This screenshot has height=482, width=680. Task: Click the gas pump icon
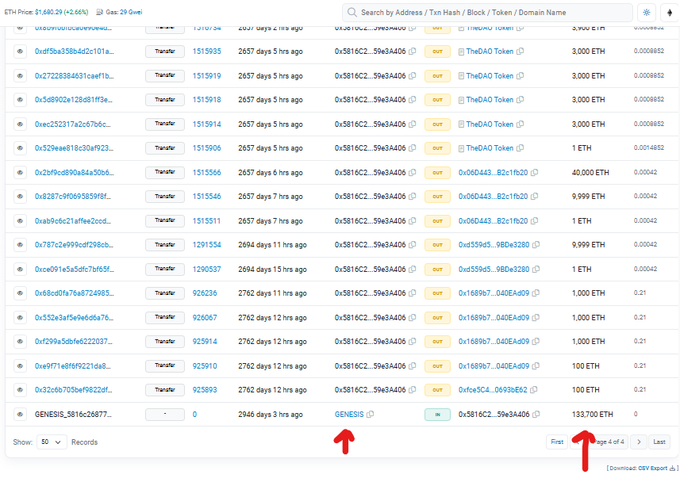(99, 12)
